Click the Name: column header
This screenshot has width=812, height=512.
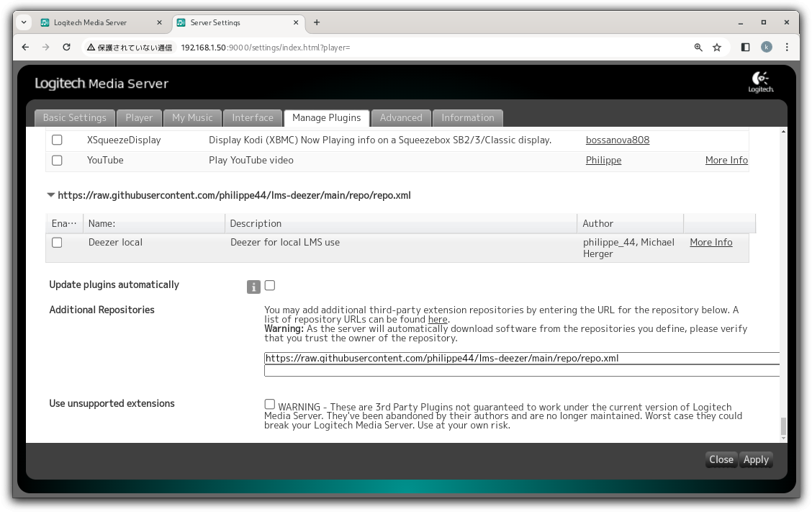click(x=154, y=223)
